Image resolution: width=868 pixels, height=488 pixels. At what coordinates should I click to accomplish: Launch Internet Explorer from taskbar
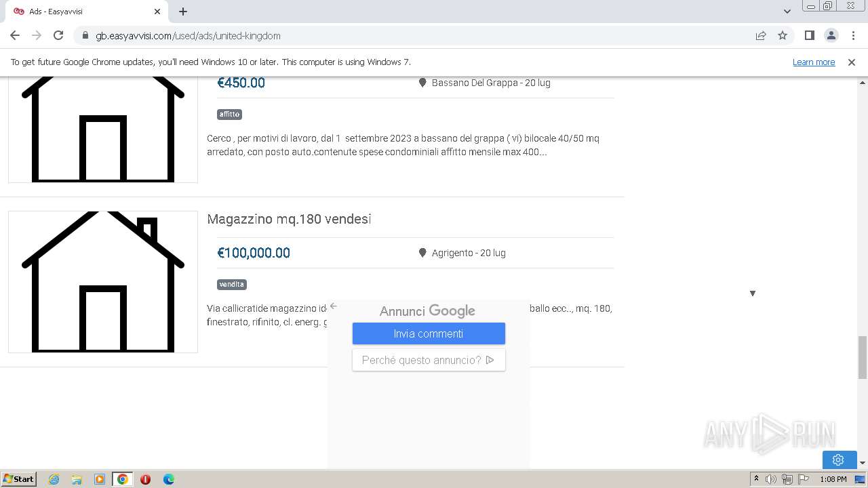point(54,479)
